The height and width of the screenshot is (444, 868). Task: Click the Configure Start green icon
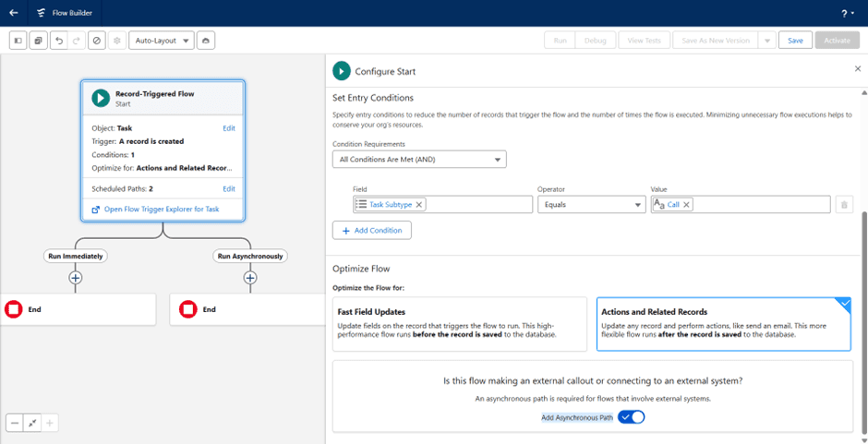(342, 71)
